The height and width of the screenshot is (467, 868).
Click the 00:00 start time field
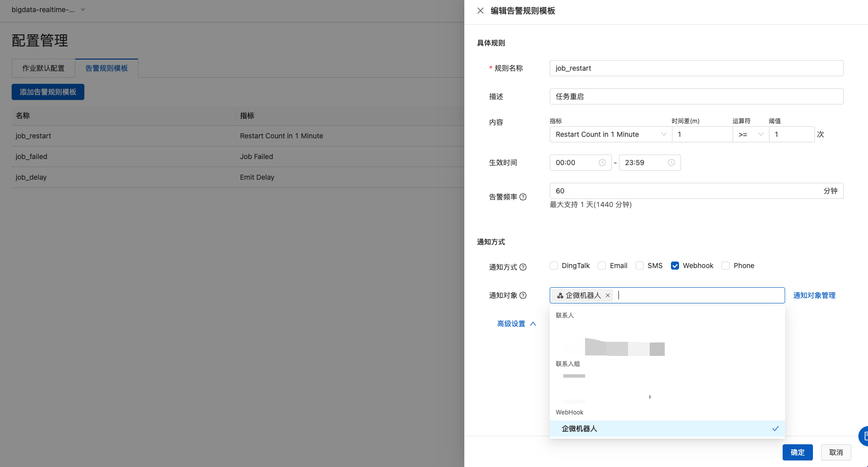(581, 163)
